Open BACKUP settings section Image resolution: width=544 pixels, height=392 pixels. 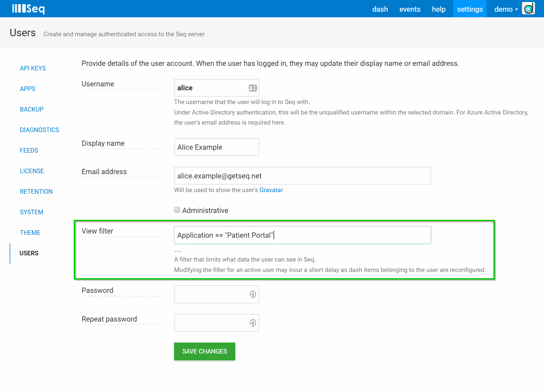tap(32, 109)
